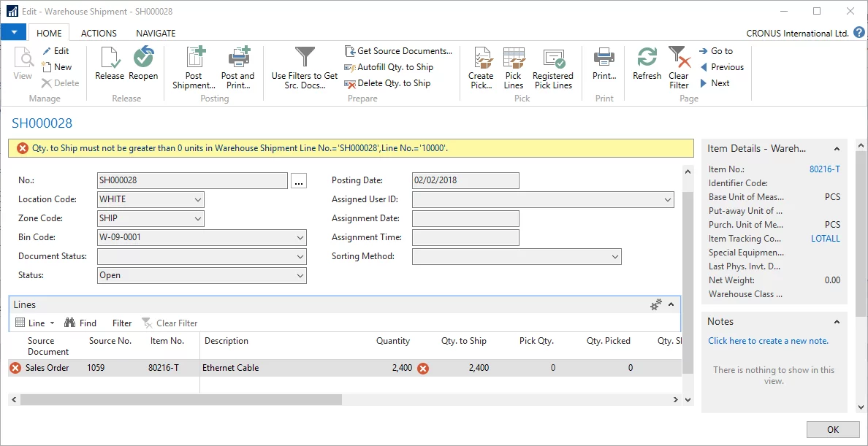Switch to the ACTIONS tab
This screenshot has height=446, width=868.
pyautogui.click(x=99, y=33)
